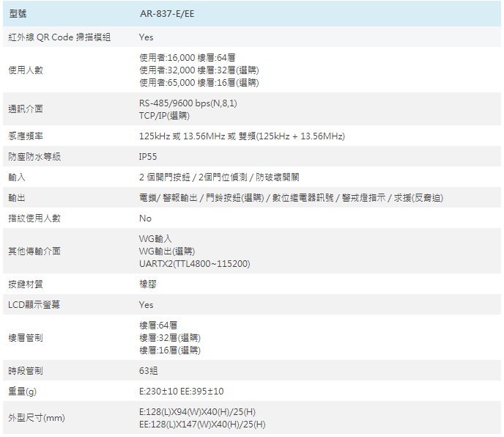Click the 重量(g) row label
Viewport: 504px width, 437px height.
coord(23,392)
